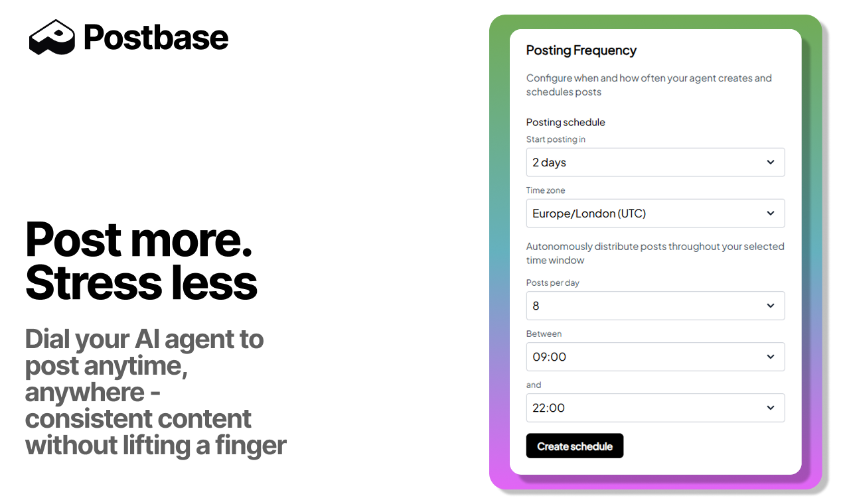Click the chevron on the Posts per day dropdown
This screenshot has width=843, height=504.
770,306
